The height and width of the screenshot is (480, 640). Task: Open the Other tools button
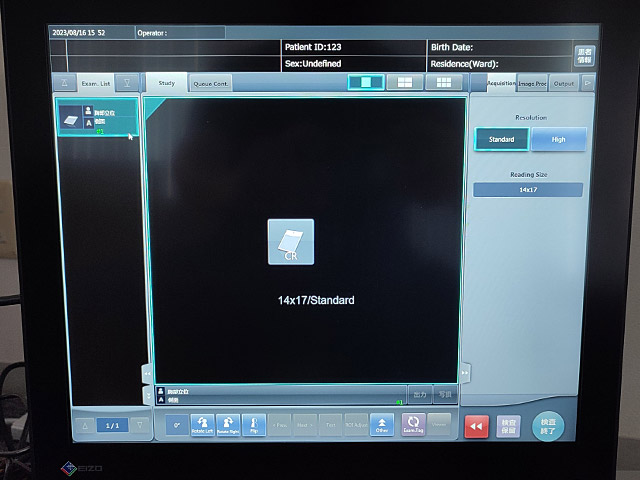[x=382, y=425]
